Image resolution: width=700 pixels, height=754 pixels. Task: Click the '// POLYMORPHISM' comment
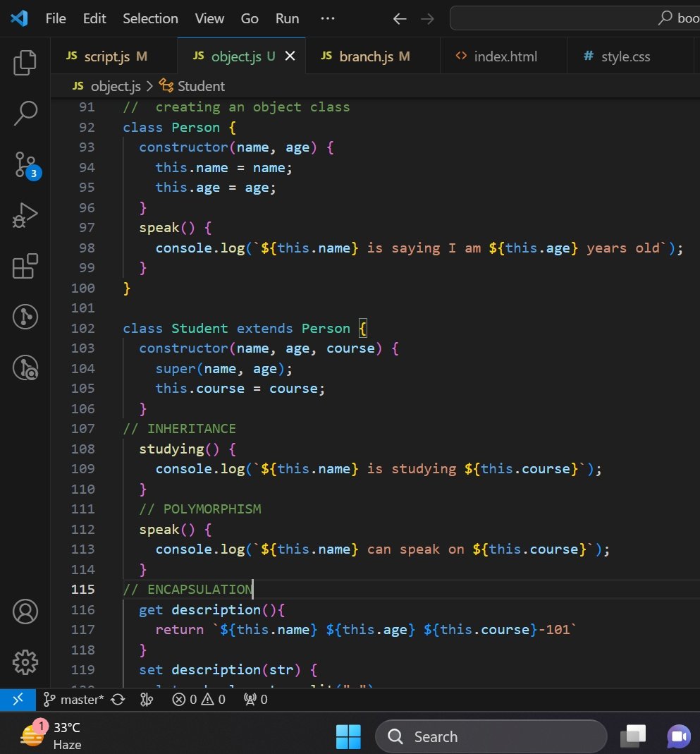coord(200,509)
